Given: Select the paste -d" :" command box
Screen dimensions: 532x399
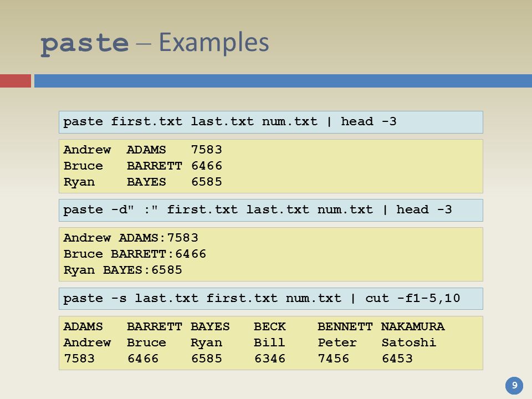Looking at the screenshot, I should coord(271,211).
